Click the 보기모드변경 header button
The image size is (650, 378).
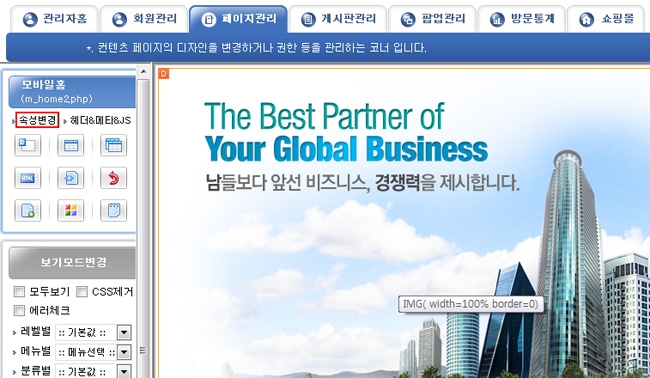click(72, 263)
